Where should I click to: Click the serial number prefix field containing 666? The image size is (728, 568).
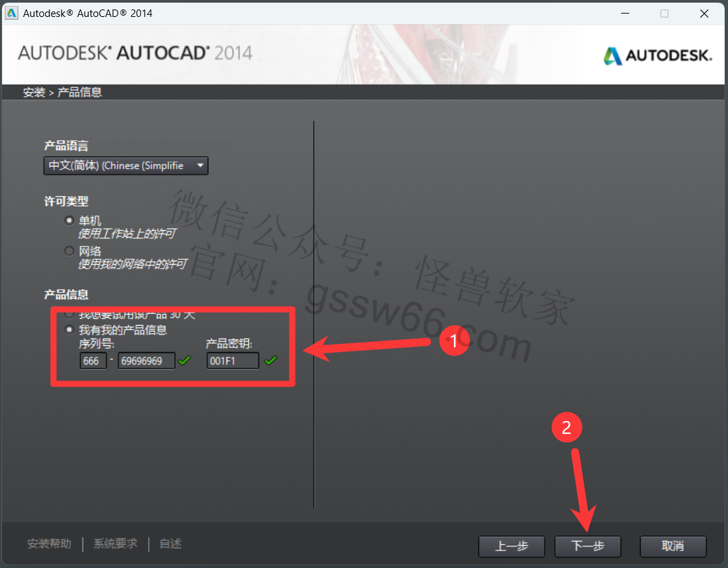(93, 361)
